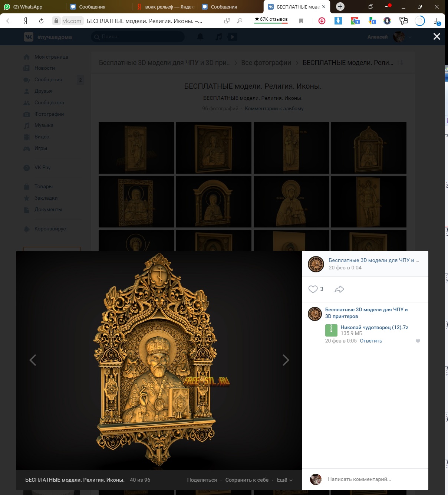Open Ещё dropdown below the photo

(284, 480)
